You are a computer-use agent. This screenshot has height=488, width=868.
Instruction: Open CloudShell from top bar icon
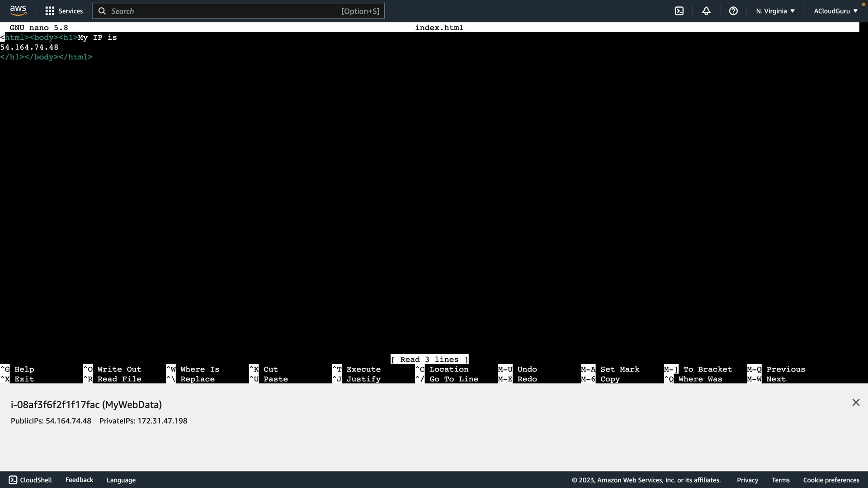[679, 11]
